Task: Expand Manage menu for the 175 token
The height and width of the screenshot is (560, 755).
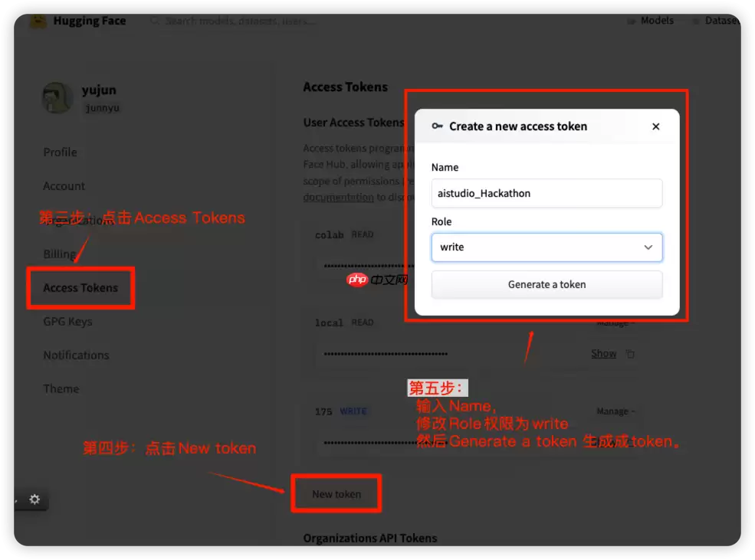Action: click(615, 411)
